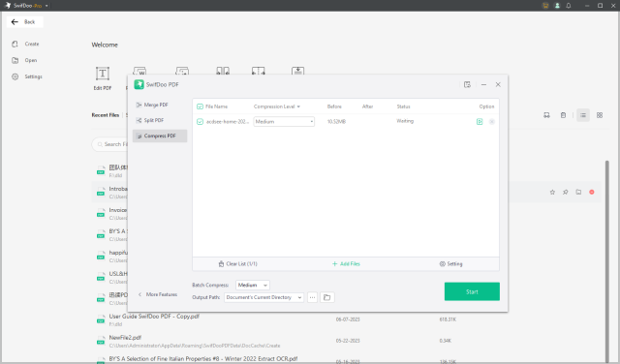620x364 pixels.
Task: Toggle the select-all File Name checkbox
Action: pyautogui.click(x=200, y=106)
